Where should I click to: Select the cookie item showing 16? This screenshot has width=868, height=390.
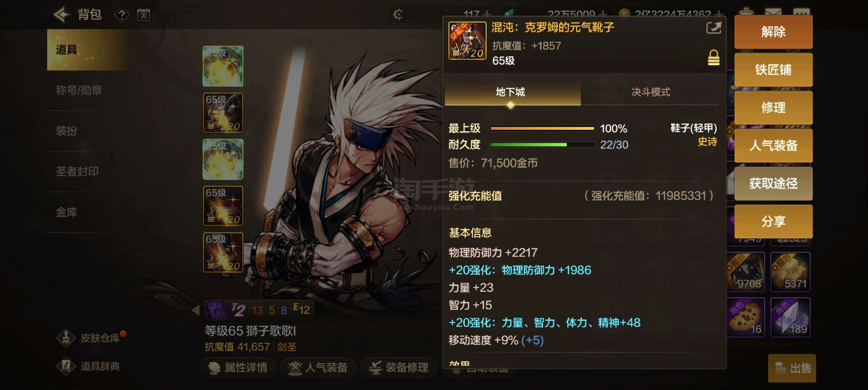pyautogui.click(x=746, y=317)
